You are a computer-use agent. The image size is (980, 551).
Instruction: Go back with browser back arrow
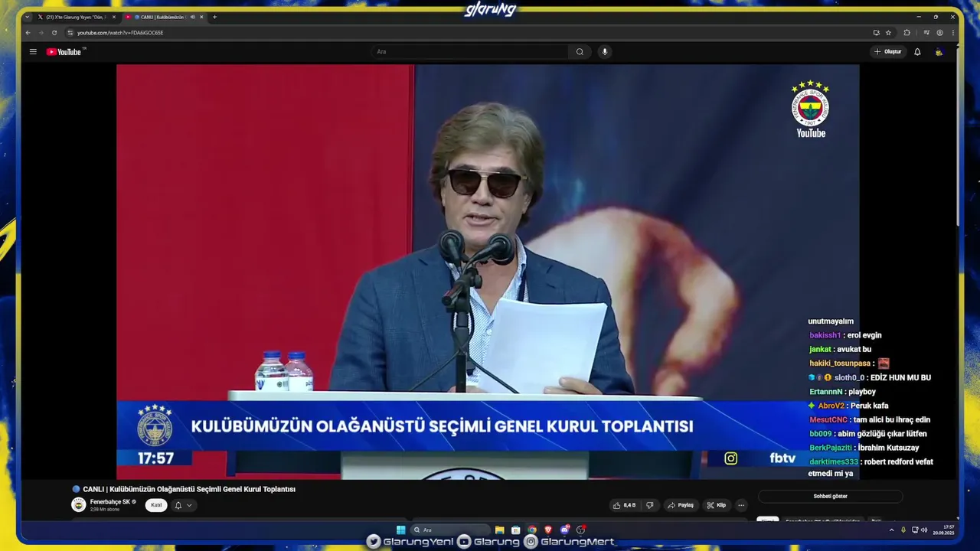point(28,33)
